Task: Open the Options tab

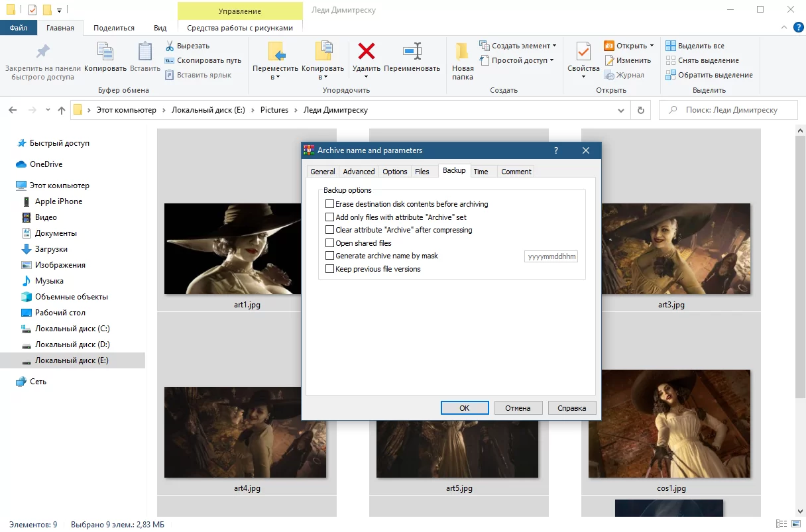Action: pyautogui.click(x=395, y=172)
